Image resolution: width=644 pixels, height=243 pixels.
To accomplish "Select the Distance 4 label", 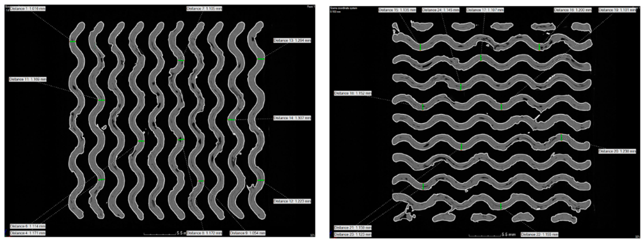I will 28,233.
